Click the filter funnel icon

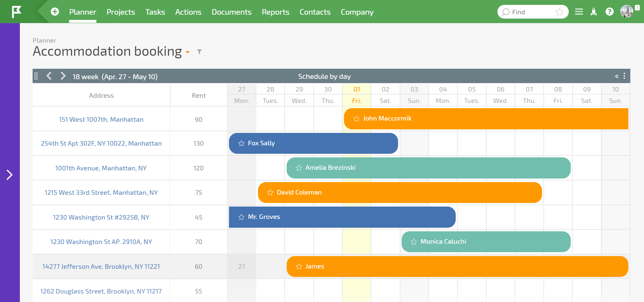tap(199, 52)
